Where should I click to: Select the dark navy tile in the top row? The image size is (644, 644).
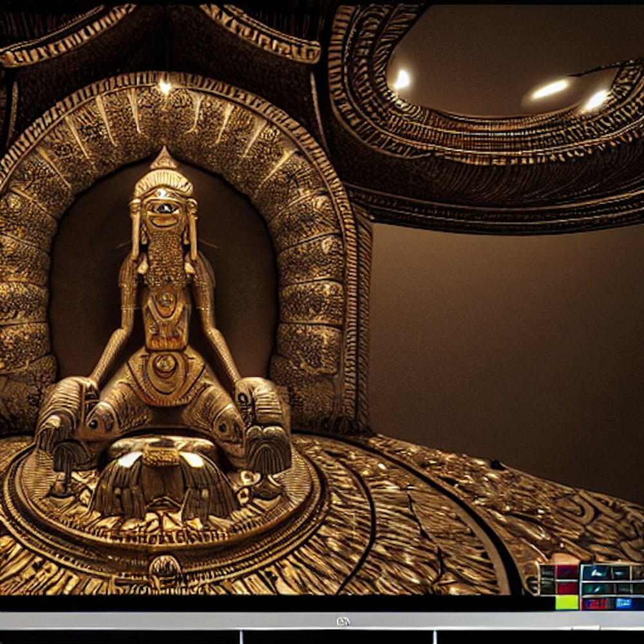(x=621, y=573)
